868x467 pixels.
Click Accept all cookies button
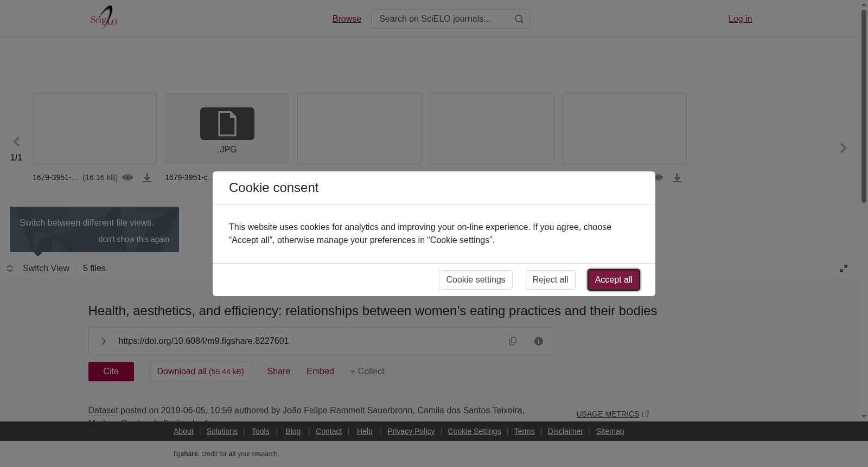click(x=614, y=280)
